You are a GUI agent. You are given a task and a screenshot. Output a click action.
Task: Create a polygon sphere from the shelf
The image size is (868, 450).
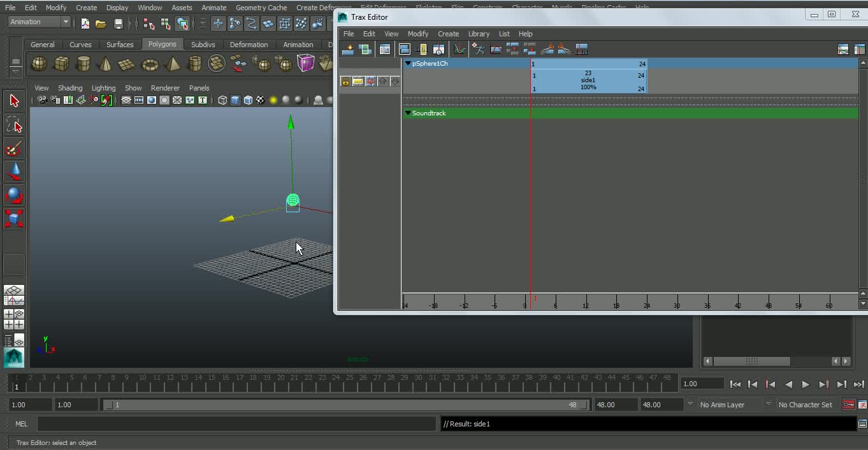pyautogui.click(x=40, y=64)
